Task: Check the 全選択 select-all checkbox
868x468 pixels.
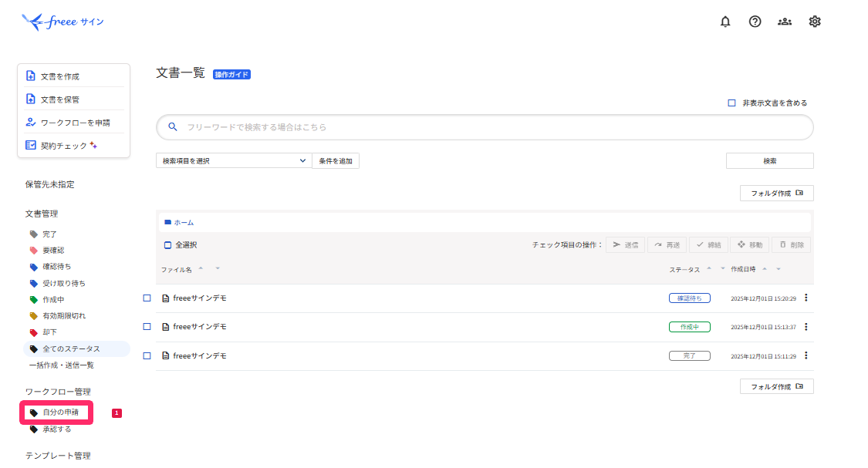Action: point(167,245)
